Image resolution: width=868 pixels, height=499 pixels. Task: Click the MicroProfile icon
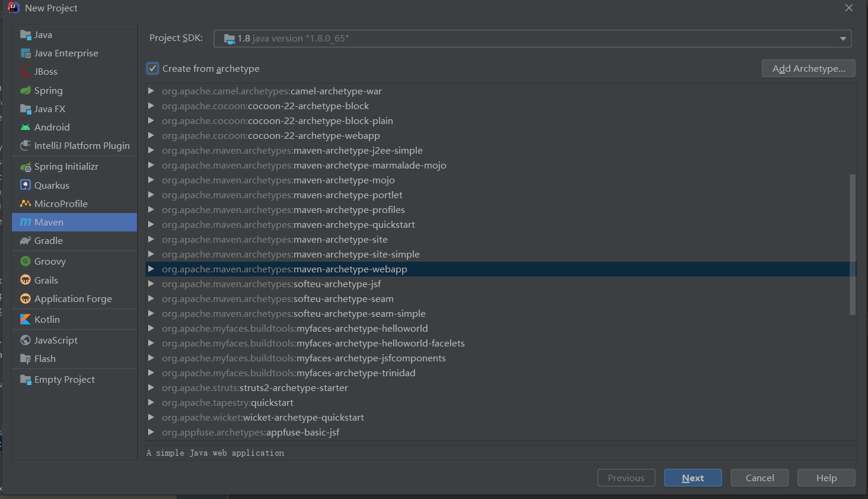(x=25, y=204)
